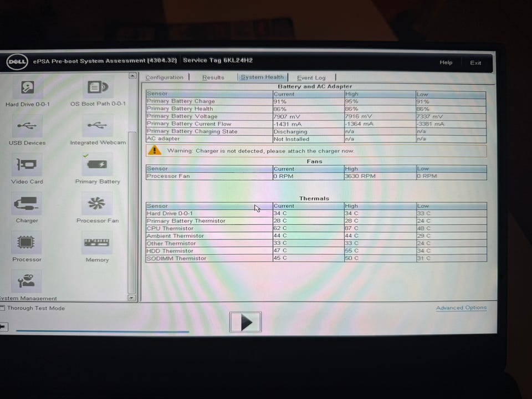The width and height of the screenshot is (532, 399).
Task: Click the Ambient Thermistor row label
Action: (175, 236)
